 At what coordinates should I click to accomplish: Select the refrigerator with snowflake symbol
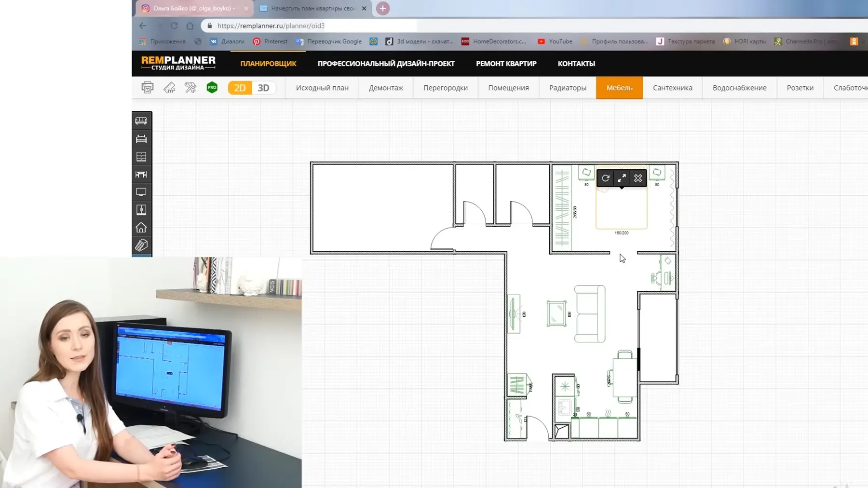click(565, 386)
